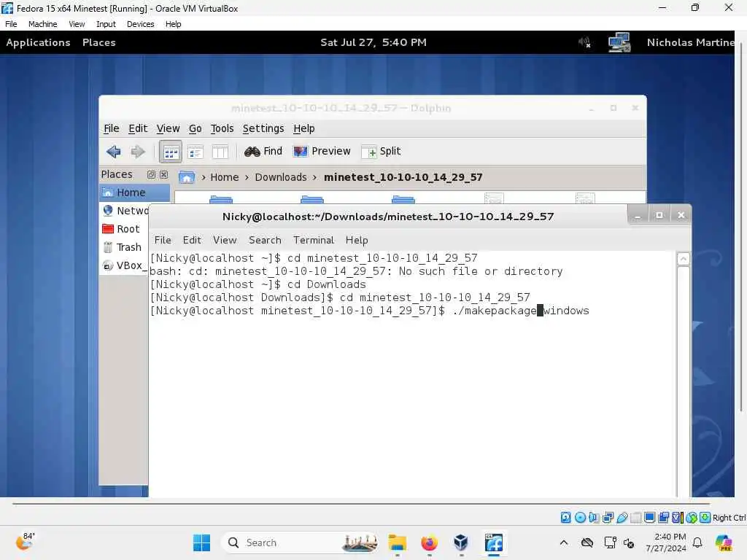
Task: Open the terminal's File menu
Action: 163,240
